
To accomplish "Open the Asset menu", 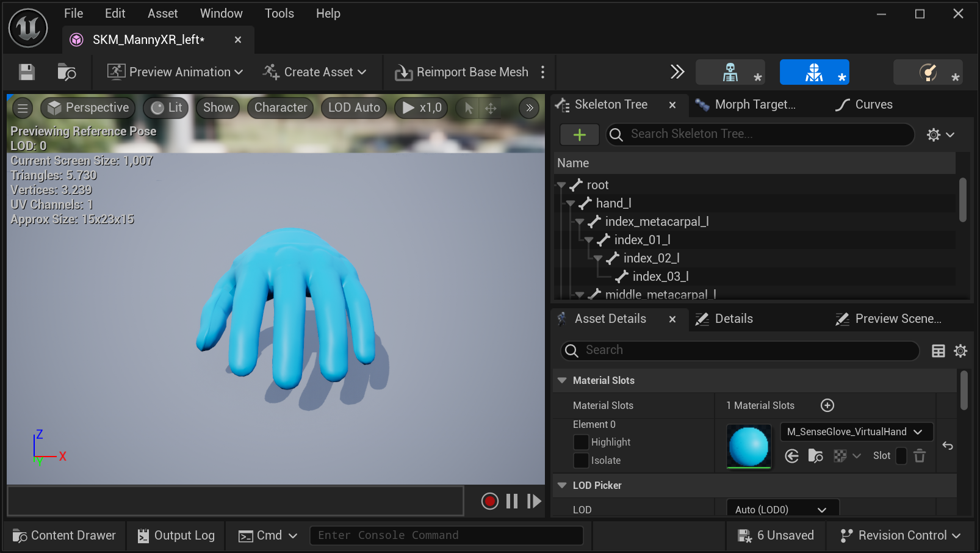I will (x=162, y=13).
